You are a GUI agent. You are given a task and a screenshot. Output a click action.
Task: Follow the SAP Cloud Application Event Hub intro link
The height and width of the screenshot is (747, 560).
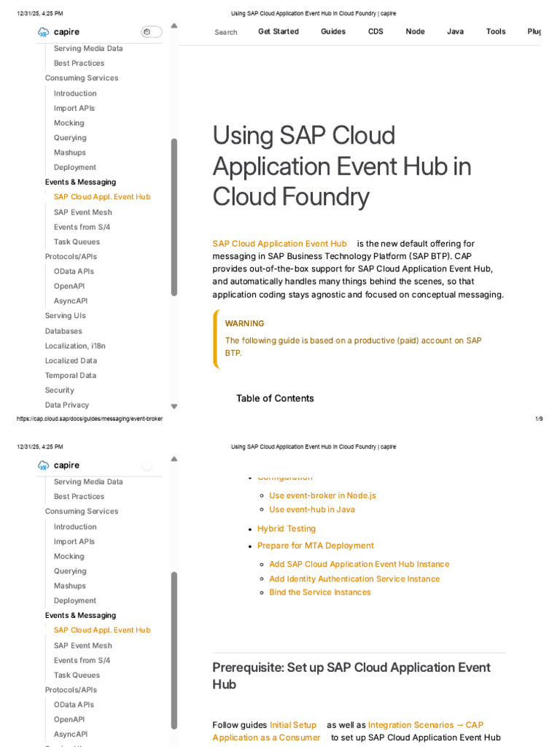[279, 244]
